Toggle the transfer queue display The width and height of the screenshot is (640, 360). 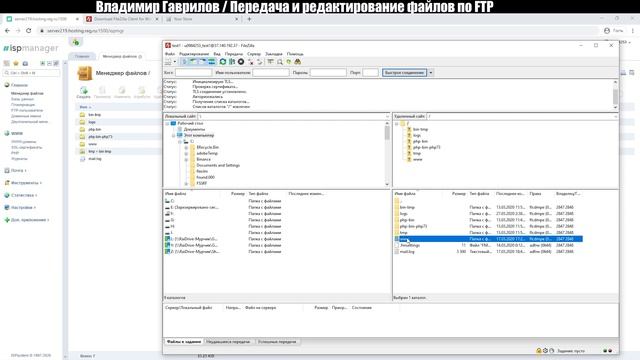(x=211, y=62)
